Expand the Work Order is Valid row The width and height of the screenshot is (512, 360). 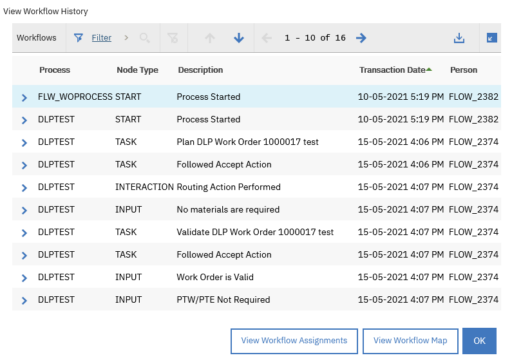pyautogui.click(x=24, y=278)
